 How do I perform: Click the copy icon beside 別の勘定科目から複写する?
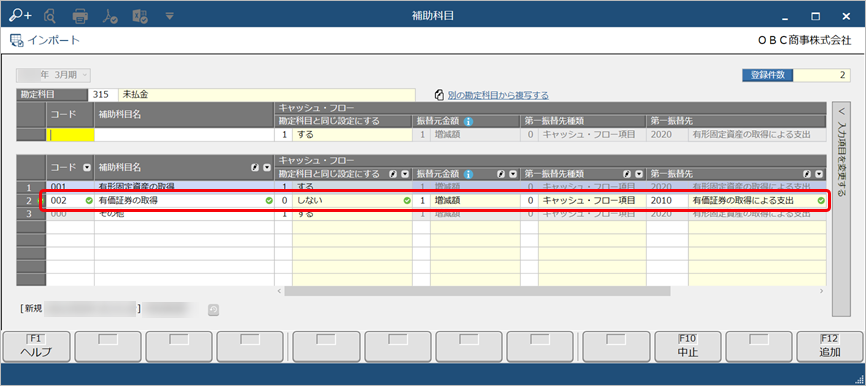click(x=440, y=95)
